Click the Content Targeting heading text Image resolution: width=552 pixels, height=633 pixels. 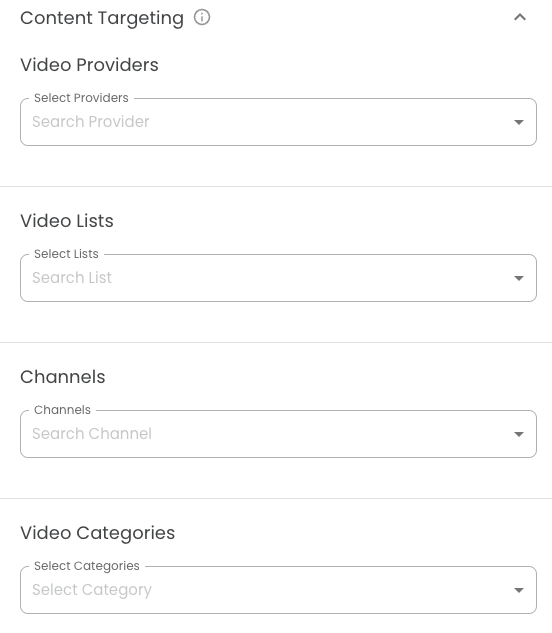tap(102, 18)
